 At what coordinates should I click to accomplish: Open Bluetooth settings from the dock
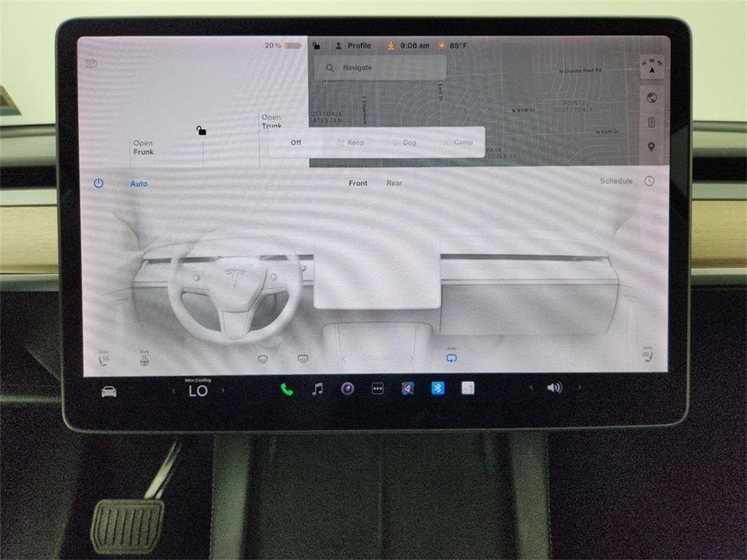tap(436, 389)
